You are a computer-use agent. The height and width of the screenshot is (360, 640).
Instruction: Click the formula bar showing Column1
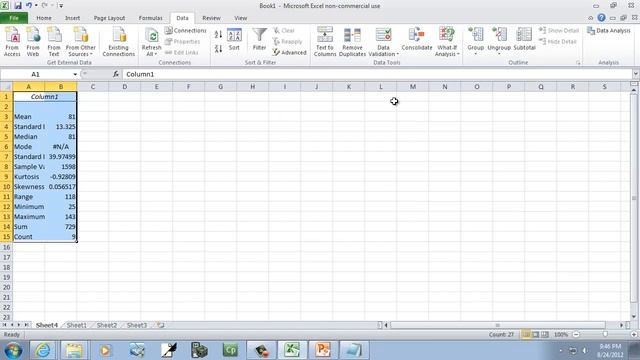[377, 74]
